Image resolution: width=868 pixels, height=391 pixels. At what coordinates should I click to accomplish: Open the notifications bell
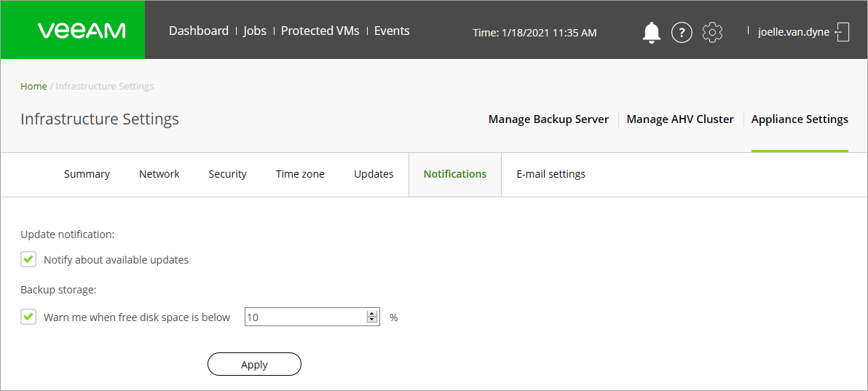click(651, 32)
